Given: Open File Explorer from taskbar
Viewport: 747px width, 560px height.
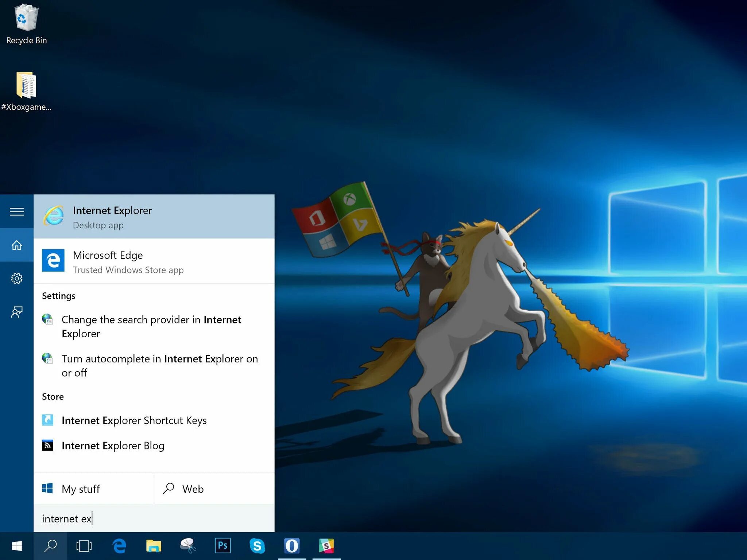Looking at the screenshot, I should 154,546.
